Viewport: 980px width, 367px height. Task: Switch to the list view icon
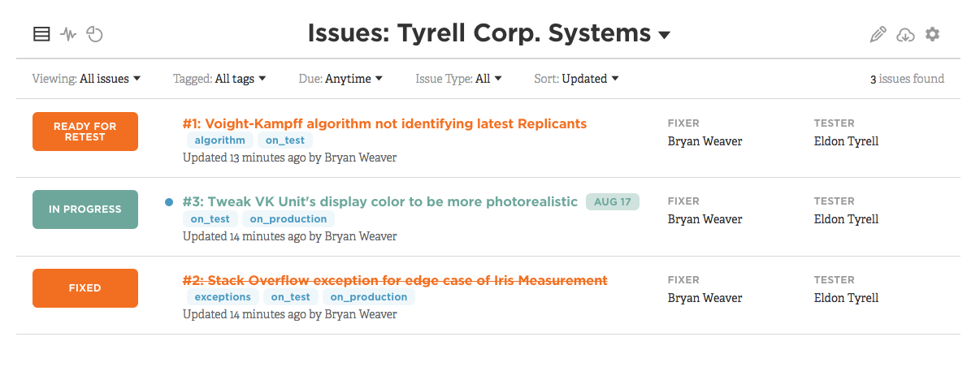click(x=41, y=34)
